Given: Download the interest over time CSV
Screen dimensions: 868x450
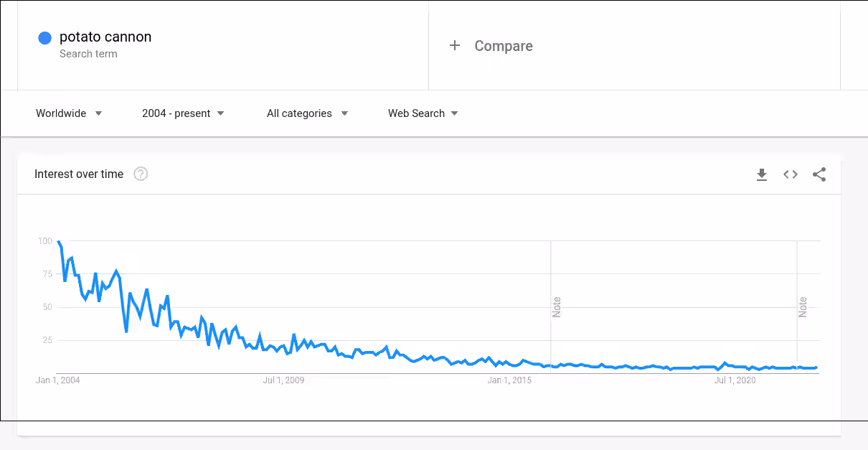Looking at the screenshot, I should point(762,174).
